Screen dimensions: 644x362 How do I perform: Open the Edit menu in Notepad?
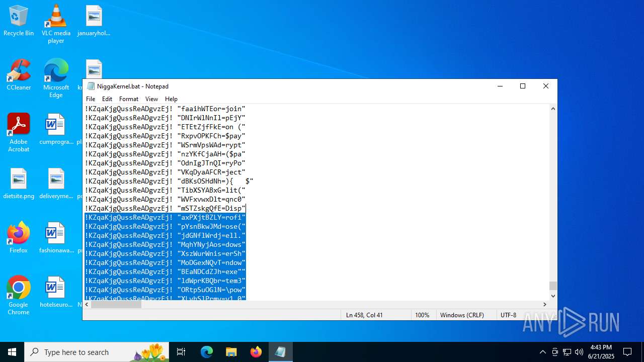point(107,99)
